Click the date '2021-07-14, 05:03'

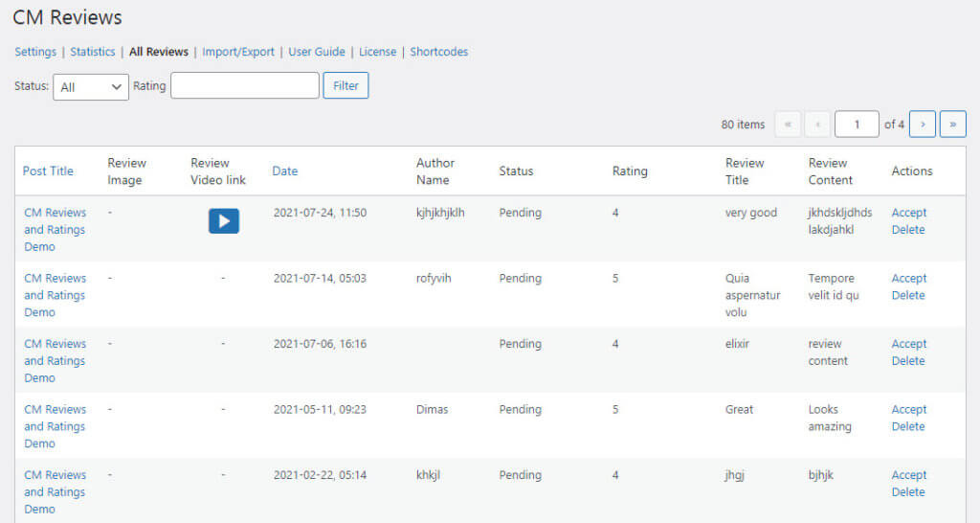(x=320, y=279)
